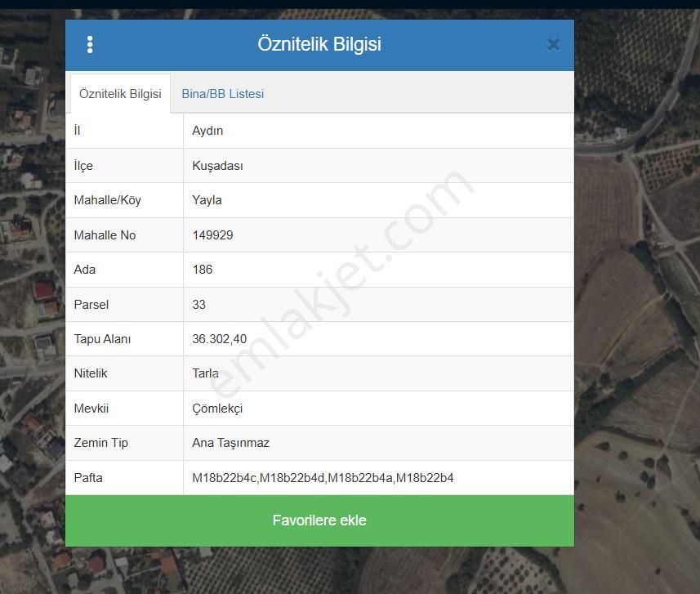Select Mahalle No value 149929
The image size is (700, 594).
click(x=212, y=235)
